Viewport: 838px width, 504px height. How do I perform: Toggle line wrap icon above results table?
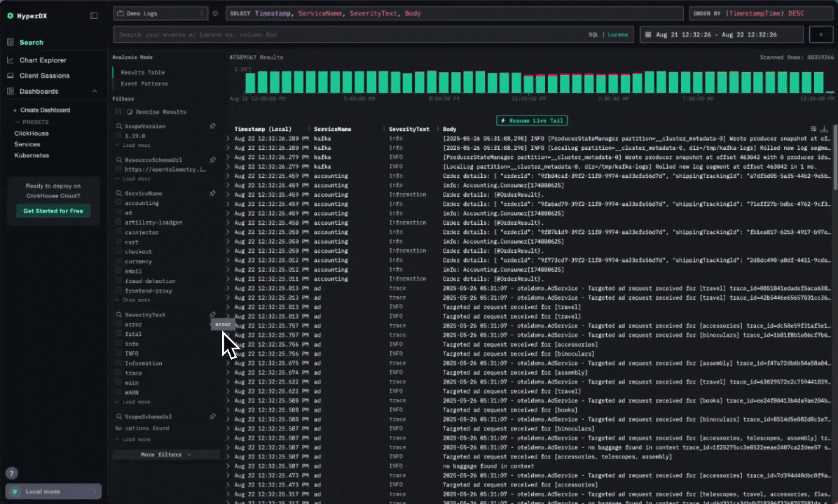813,129
